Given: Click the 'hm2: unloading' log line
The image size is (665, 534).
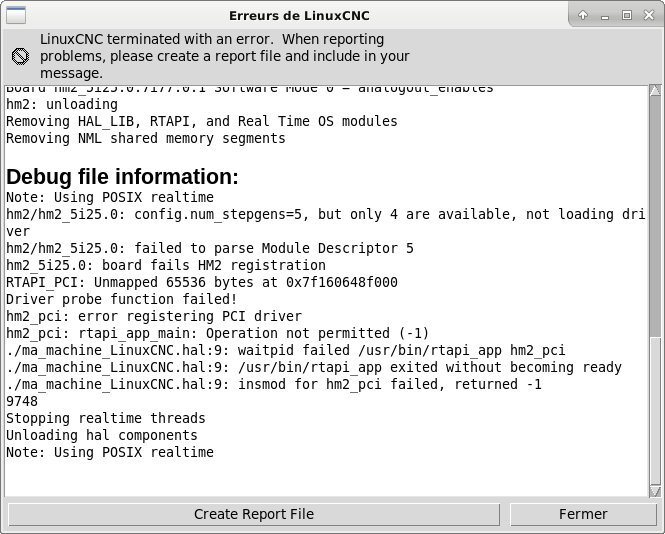Looking at the screenshot, I should click(x=62, y=104).
